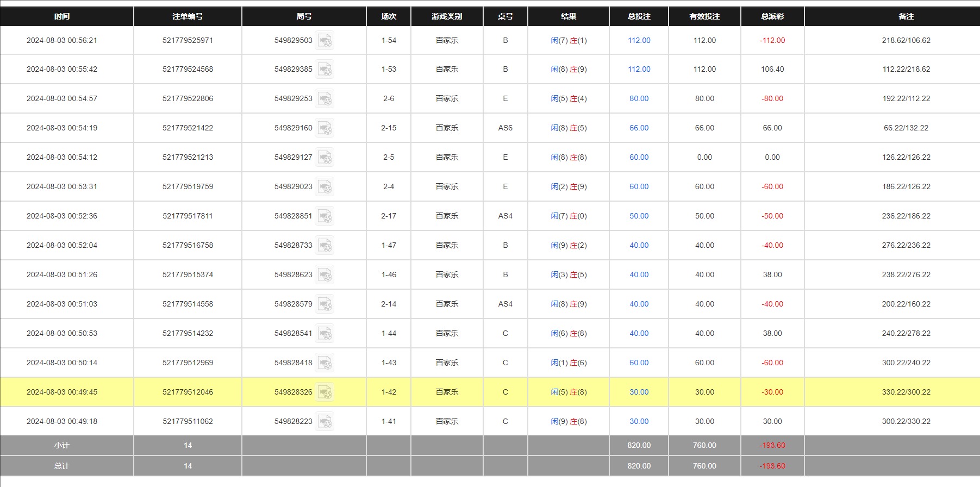
Task: Click blue 80.00 total bet amount
Action: pos(639,99)
